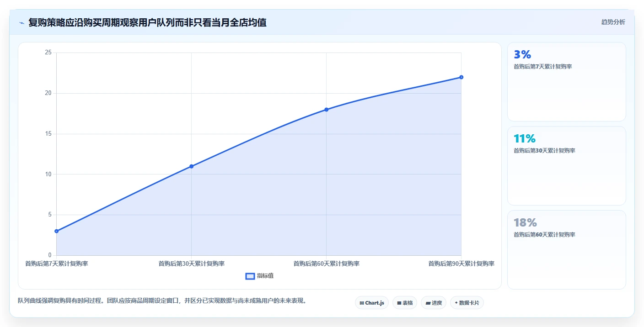Click the y-axis tick label 15

tap(48, 134)
